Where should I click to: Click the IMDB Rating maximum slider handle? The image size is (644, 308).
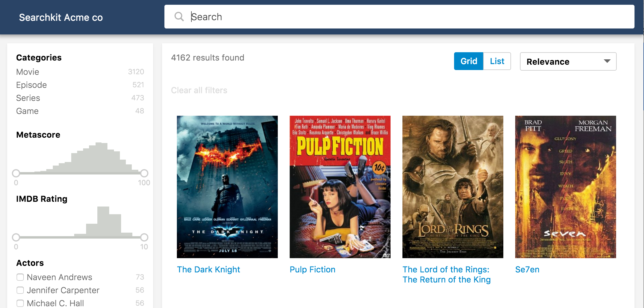pyautogui.click(x=144, y=237)
